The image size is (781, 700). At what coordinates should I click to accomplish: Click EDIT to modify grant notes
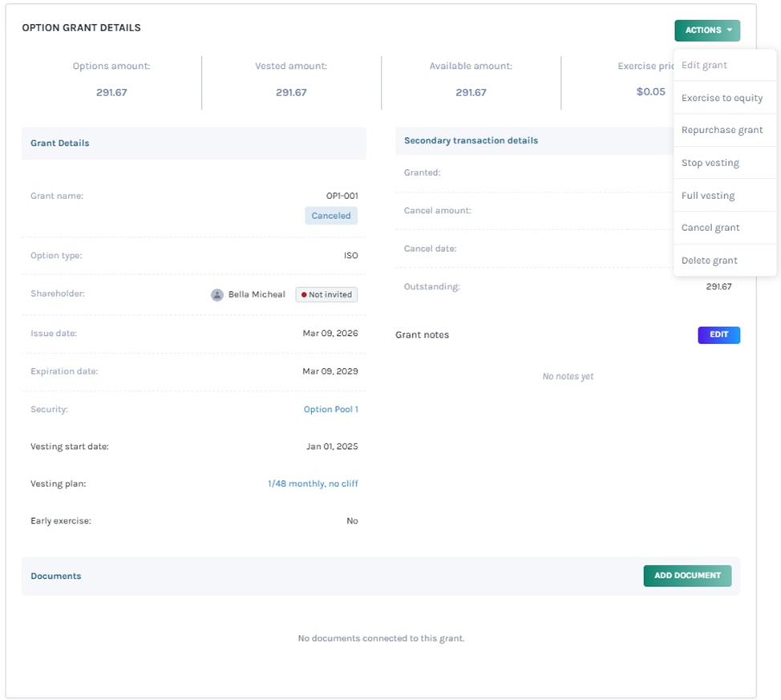click(x=718, y=334)
